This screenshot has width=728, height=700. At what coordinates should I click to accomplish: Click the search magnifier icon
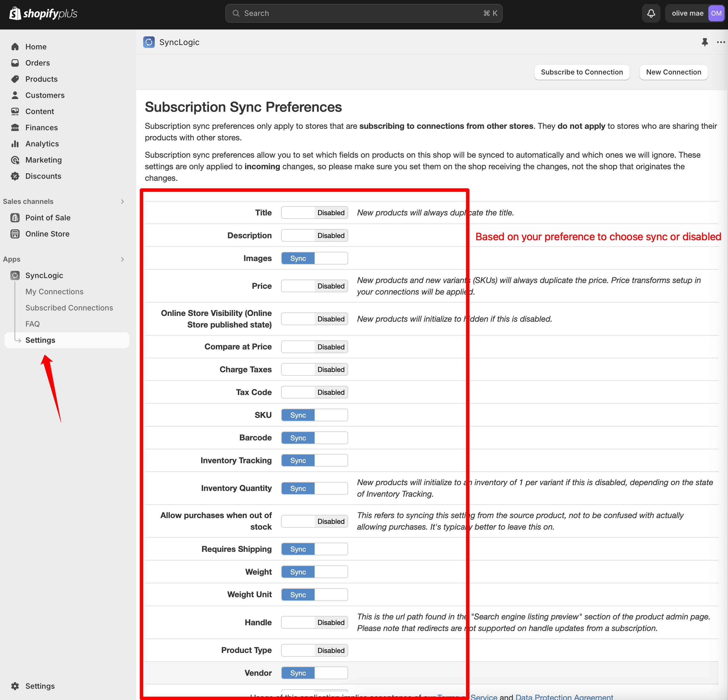click(x=236, y=13)
